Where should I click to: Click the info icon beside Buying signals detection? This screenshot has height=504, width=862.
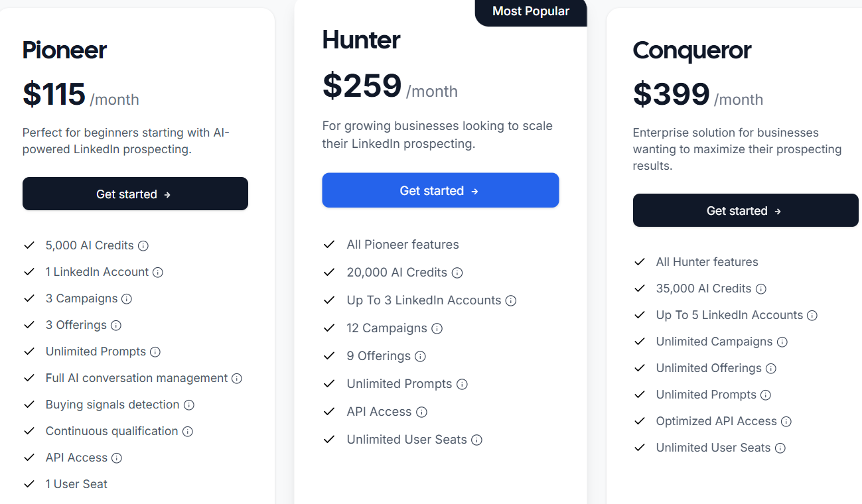click(190, 405)
